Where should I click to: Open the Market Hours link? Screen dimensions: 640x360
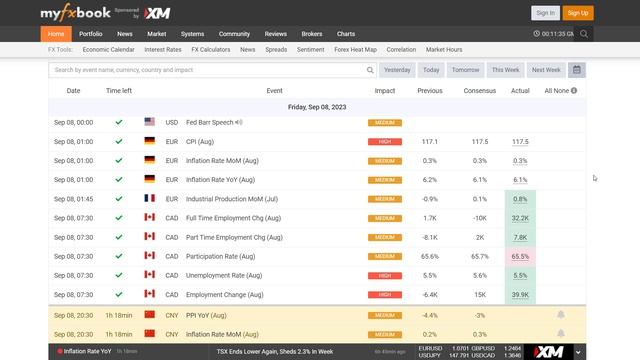[x=444, y=49]
